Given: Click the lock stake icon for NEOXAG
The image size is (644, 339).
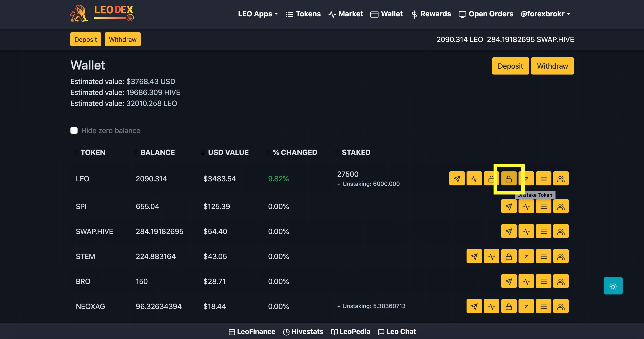Looking at the screenshot, I should point(509,307).
